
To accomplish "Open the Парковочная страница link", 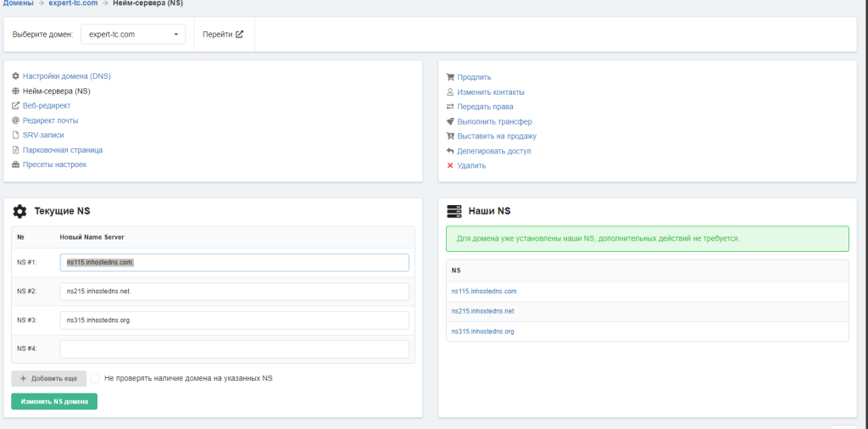I will [63, 150].
